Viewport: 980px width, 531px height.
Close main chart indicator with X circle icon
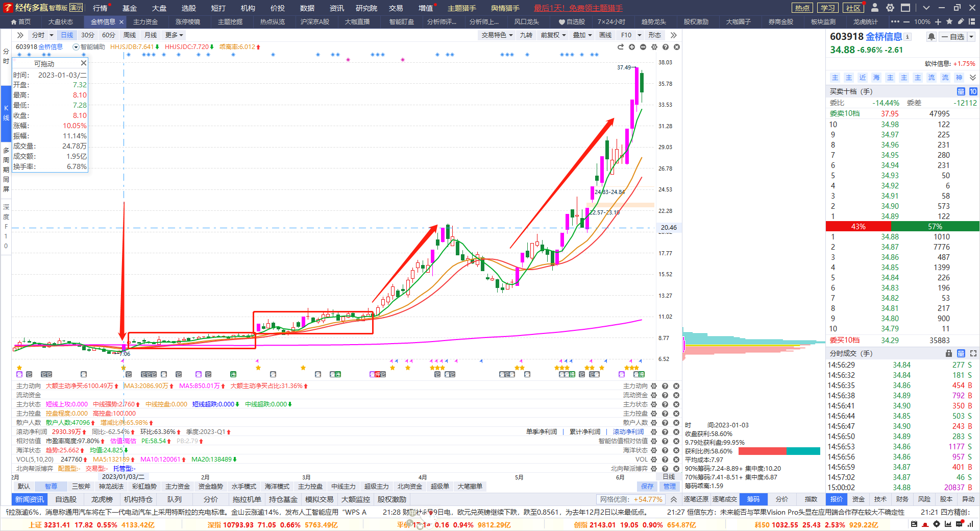677,47
